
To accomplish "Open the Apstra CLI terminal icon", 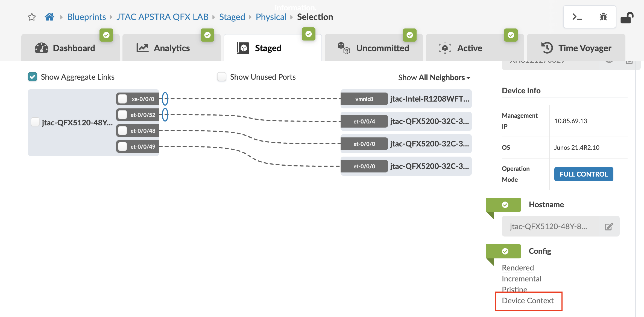I will click(x=577, y=17).
